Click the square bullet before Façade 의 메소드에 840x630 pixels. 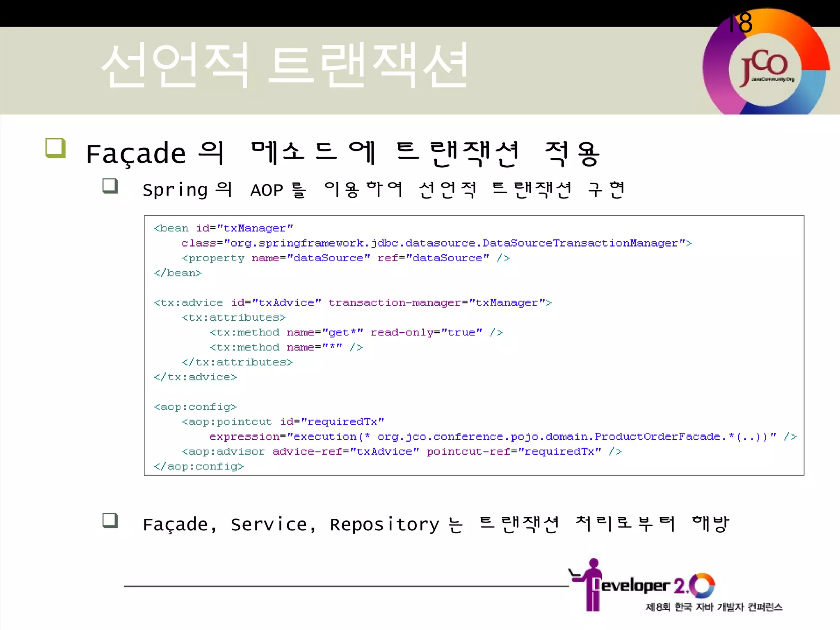click(55, 148)
